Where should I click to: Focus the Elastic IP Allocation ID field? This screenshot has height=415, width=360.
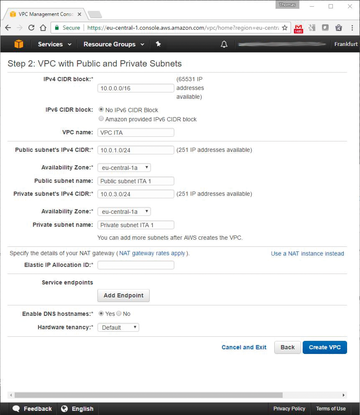click(x=136, y=265)
